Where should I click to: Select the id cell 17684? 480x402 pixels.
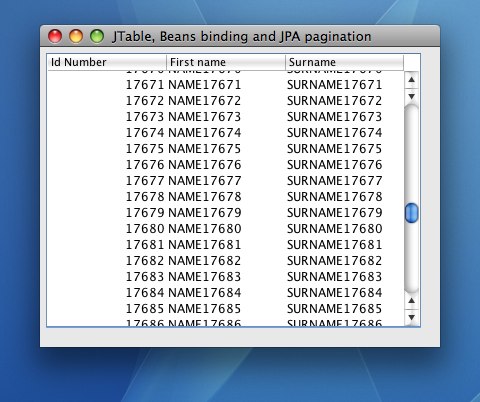coord(107,293)
